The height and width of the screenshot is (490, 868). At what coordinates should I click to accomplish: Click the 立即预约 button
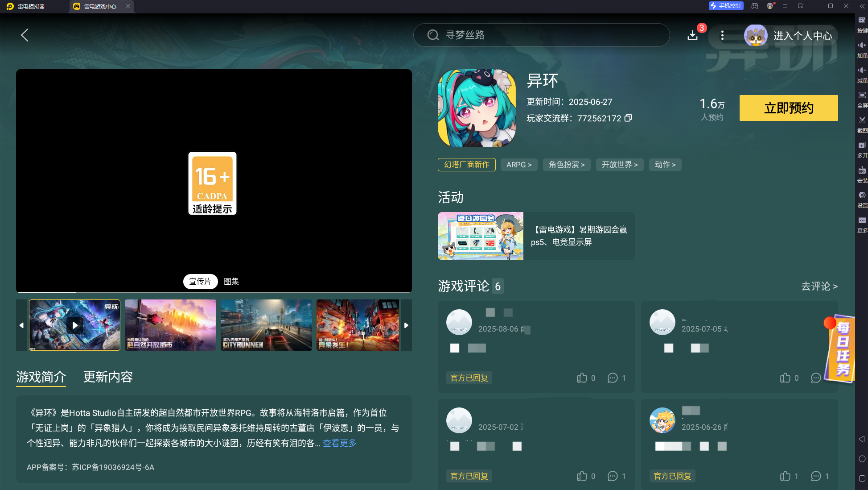788,108
